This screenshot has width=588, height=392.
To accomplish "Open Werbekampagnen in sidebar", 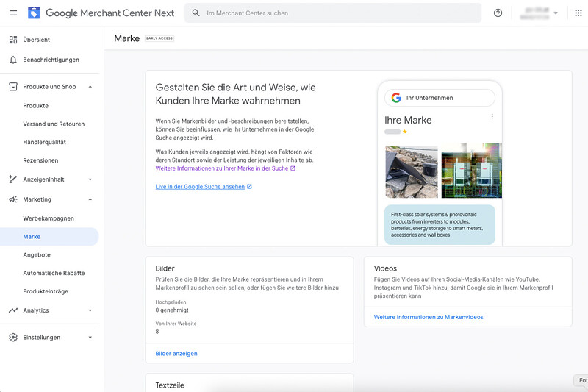I will point(49,218).
